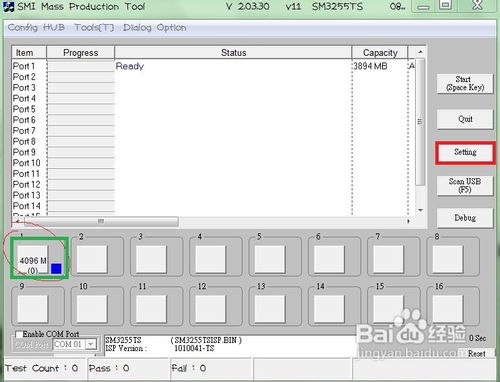This screenshot has width=500, height=382.
Task: Select empty port slot 12
Action: (x=211, y=309)
